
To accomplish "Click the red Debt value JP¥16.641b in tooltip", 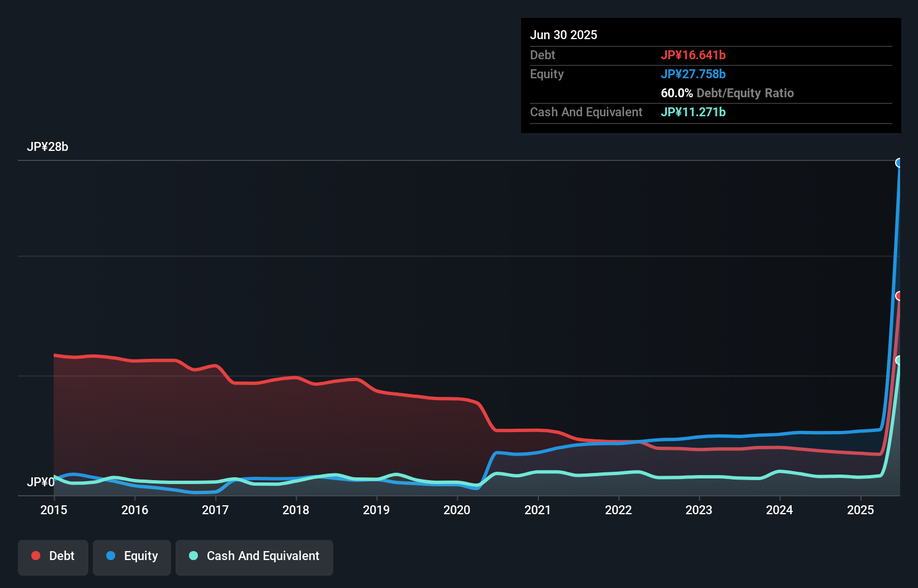I will pyautogui.click(x=693, y=55).
